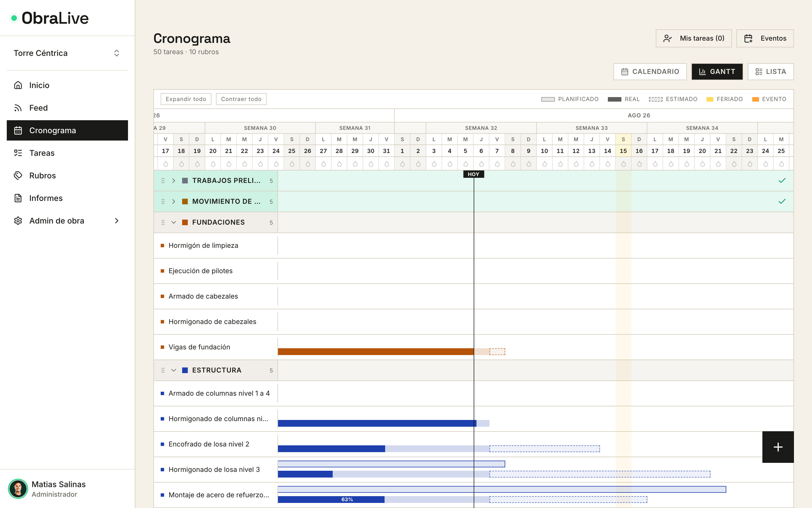Image resolution: width=812 pixels, height=508 pixels.
Task: Select the Encofrado de losa nivel 2 task
Action: (209, 444)
